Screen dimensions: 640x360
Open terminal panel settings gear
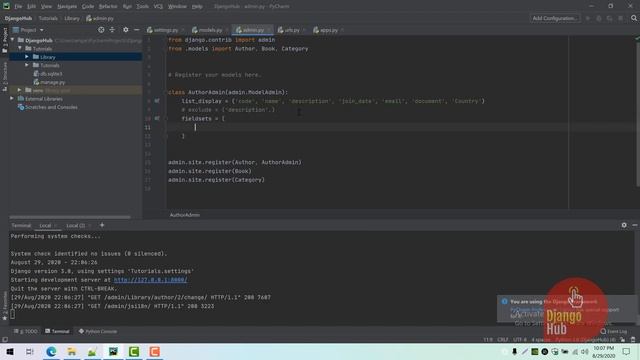pyautogui.click(x=624, y=225)
